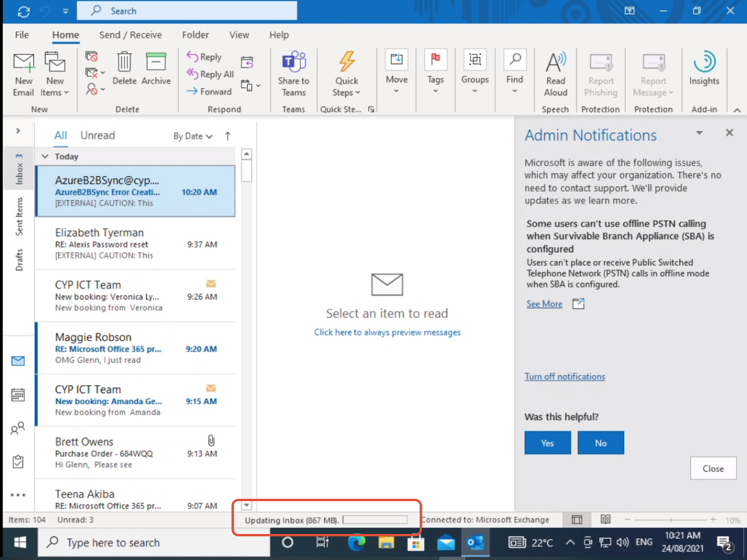The image size is (747, 560).
Task: Click the Reply with Meeting icon
Action: 247,62
